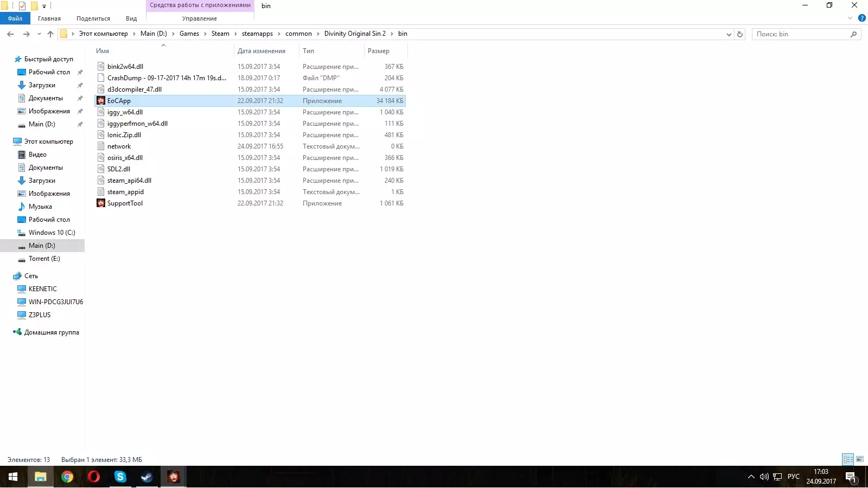868x488 pixels.
Task: Open the Управление ribbon tab
Action: [200, 18]
